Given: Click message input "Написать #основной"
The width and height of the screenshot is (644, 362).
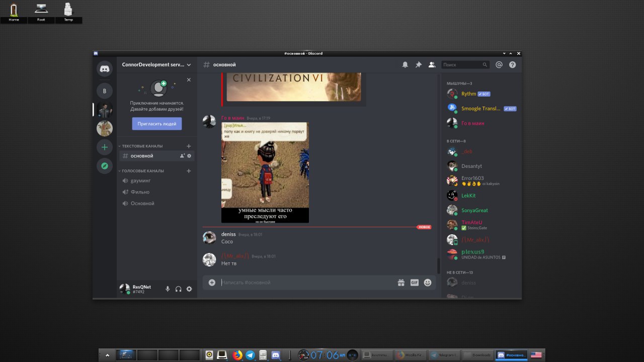Looking at the screenshot, I should [x=307, y=283].
